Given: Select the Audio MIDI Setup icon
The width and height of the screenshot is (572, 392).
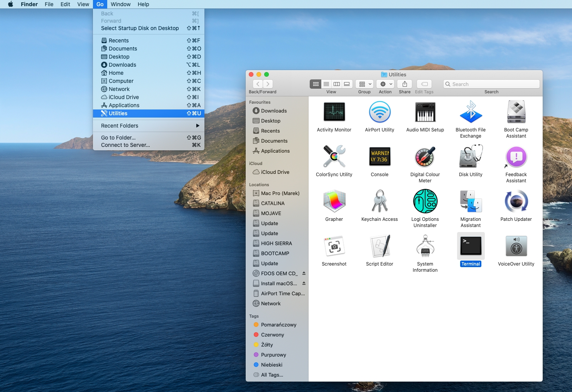Looking at the screenshot, I should click(x=425, y=112).
